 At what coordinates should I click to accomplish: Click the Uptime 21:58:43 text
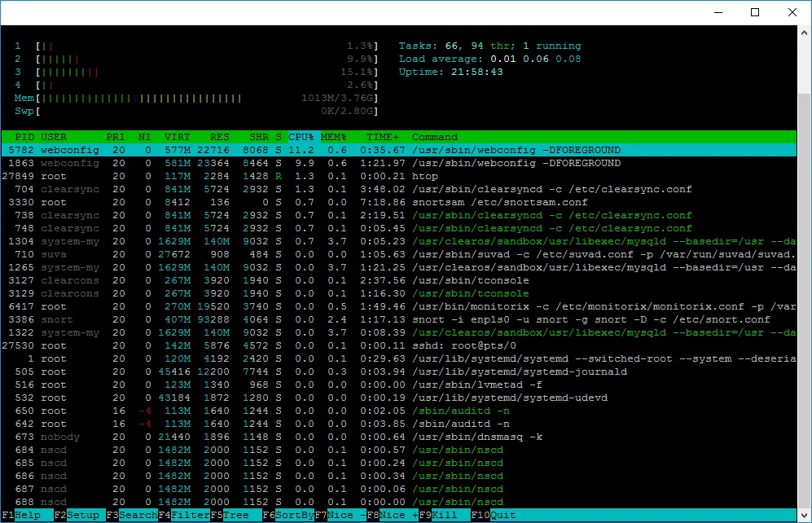pyautogui.click(x=450, y=72)
